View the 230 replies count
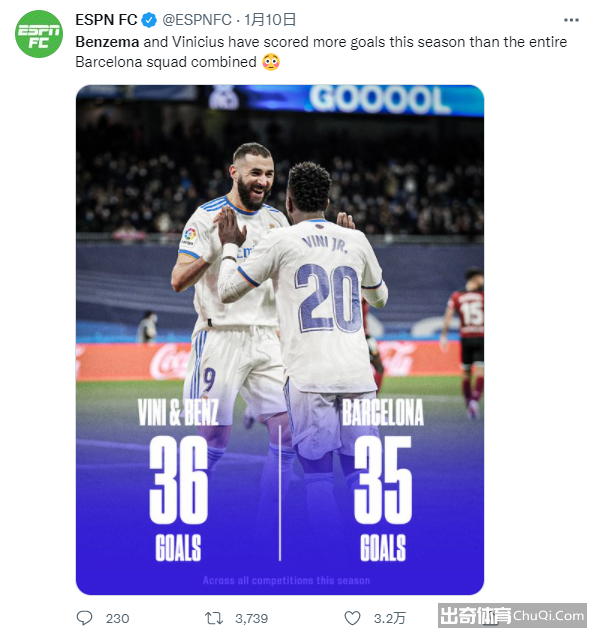597x638 pixels. pyautogui.click(x=117, y=618)
